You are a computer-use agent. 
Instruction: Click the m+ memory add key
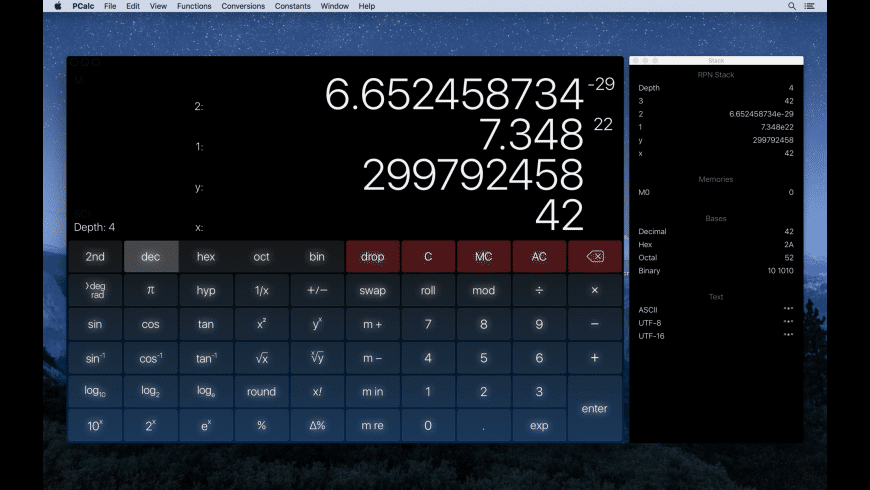click(x=372, y=324)
